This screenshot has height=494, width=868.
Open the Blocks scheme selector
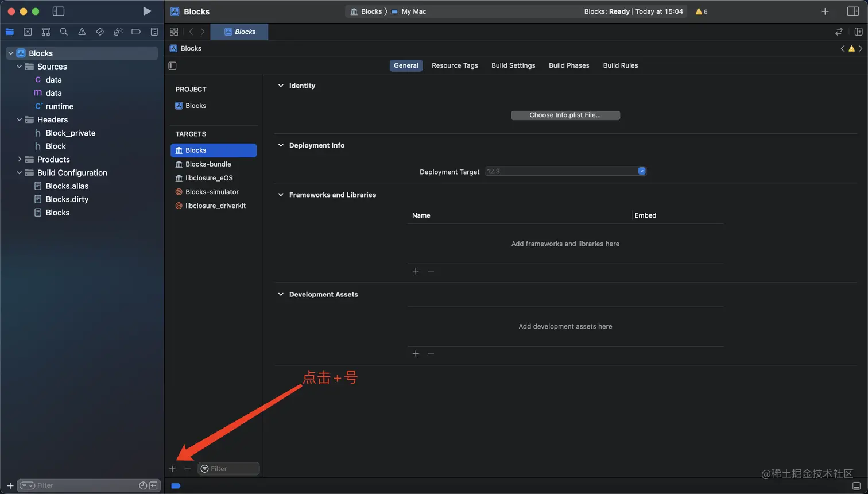coord(365,11)
